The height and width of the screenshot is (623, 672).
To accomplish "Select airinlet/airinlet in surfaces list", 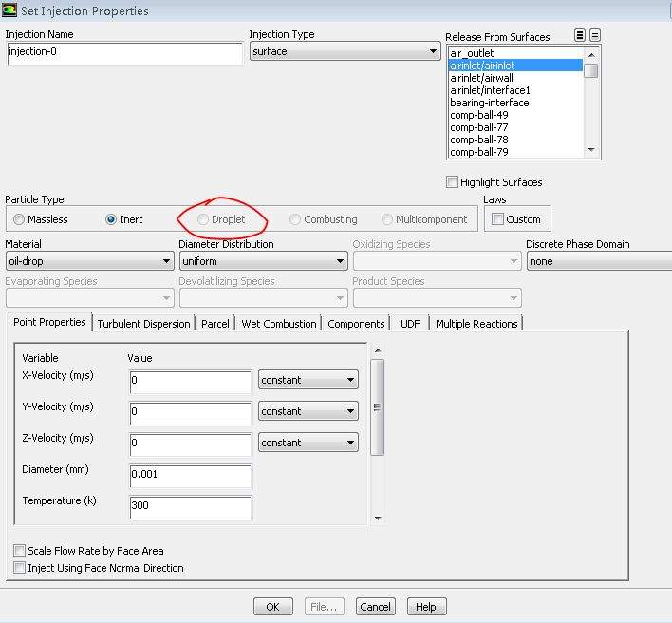I will 515,66.
